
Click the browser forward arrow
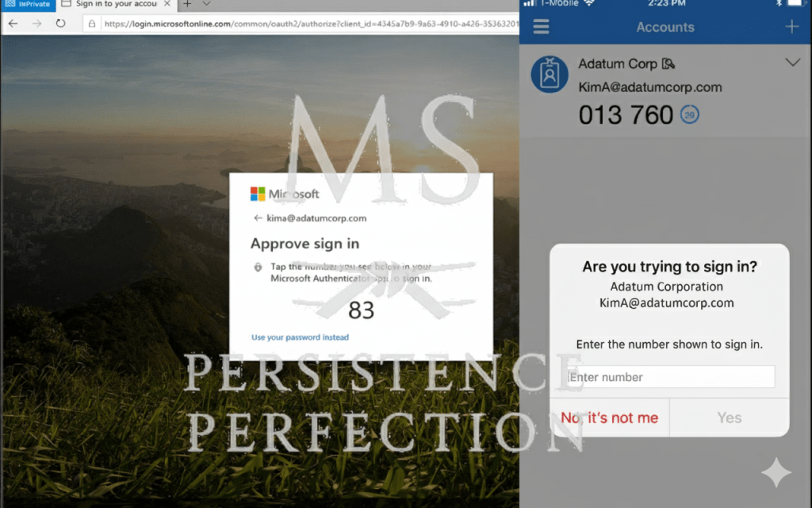point(37,24)
